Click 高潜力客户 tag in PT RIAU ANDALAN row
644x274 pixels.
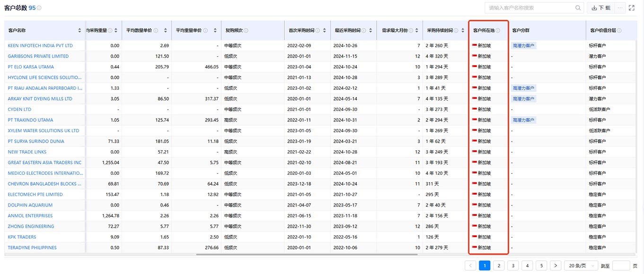pos(524,88)
